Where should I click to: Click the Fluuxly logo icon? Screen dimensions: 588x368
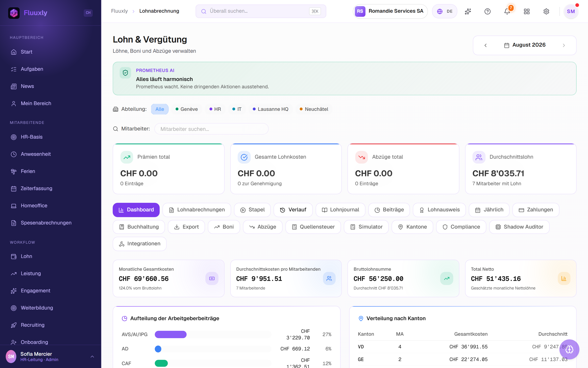coord(14,13)
